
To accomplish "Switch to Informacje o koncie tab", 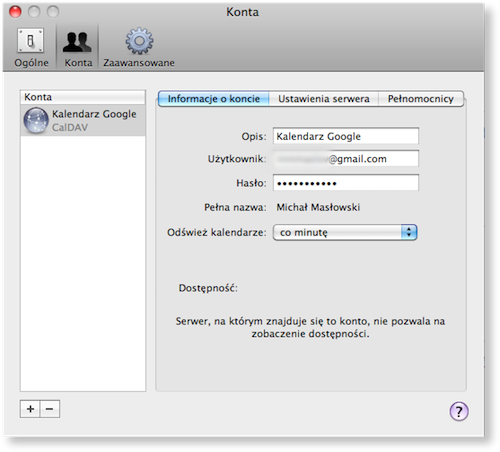I will point(214,99).
